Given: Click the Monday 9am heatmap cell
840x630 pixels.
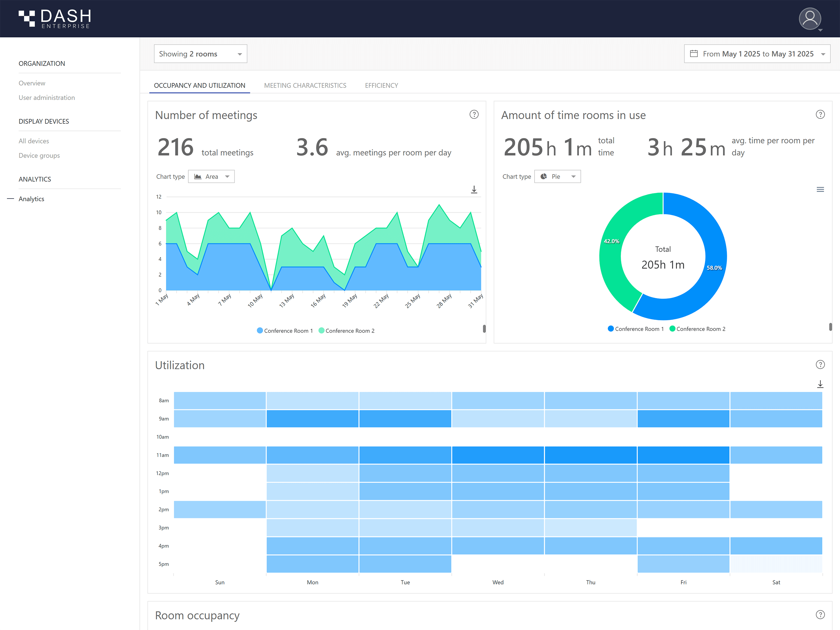Looking at the screenshot, I should pyautogui.click(x=312, y=418).
